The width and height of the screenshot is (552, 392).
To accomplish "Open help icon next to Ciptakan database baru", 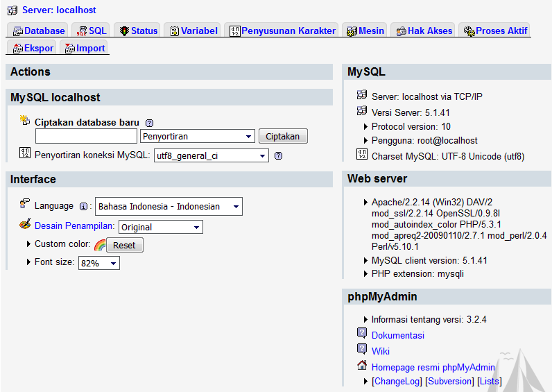I will (149, 123).
